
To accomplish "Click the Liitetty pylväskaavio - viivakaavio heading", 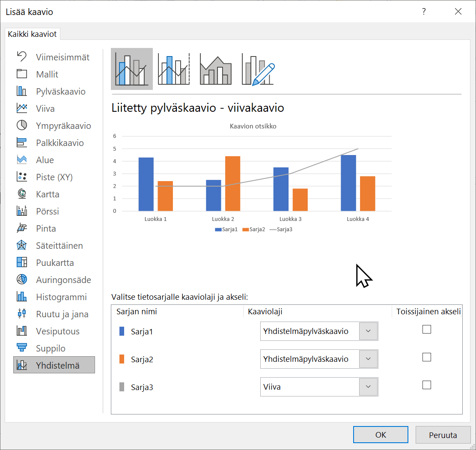I will (198, 108).
